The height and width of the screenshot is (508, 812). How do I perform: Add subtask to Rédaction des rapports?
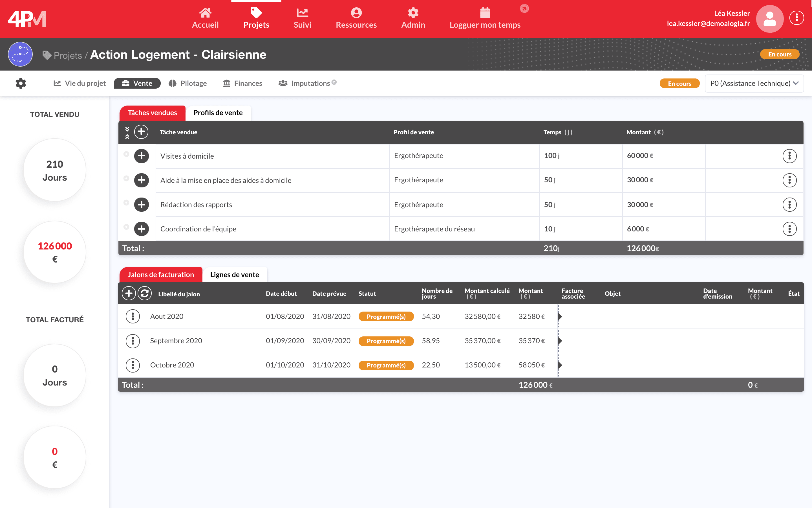[x=141, y=205]
